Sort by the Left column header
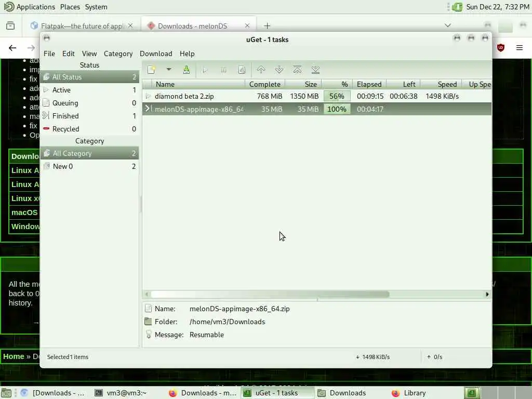532x399 pixels. coord(404,84)
